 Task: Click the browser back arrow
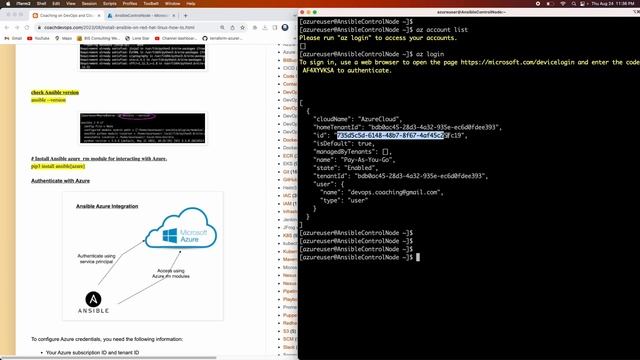[7, 27]
